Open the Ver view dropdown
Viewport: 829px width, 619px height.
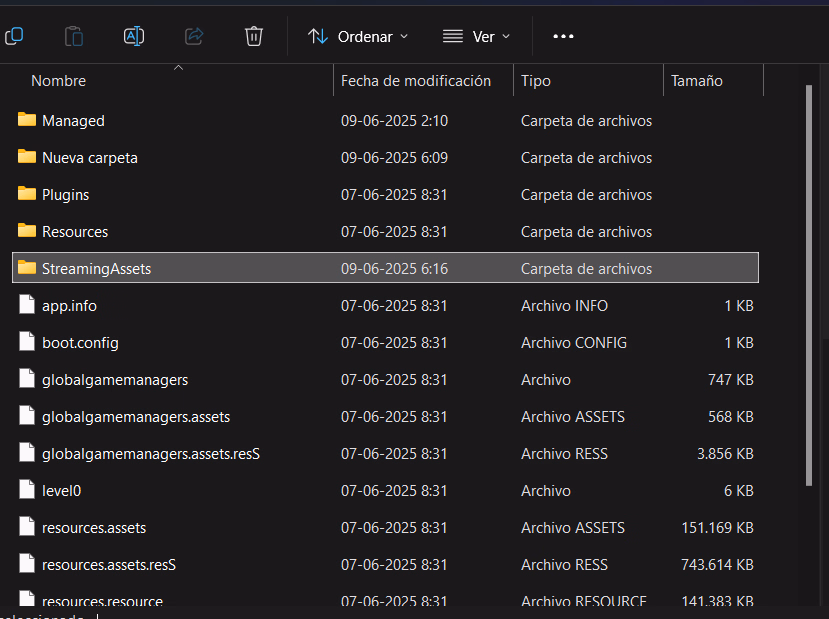click(476, 36)
